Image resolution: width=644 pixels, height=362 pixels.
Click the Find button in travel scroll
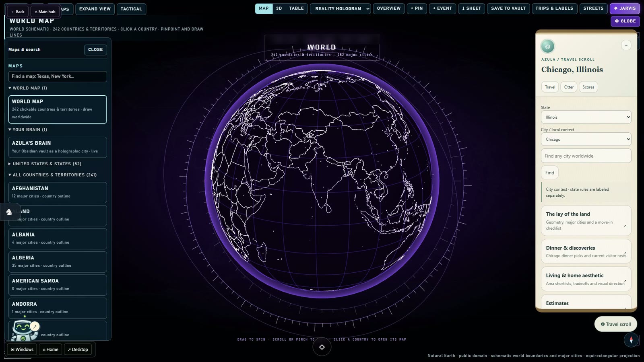pos(549,173)
